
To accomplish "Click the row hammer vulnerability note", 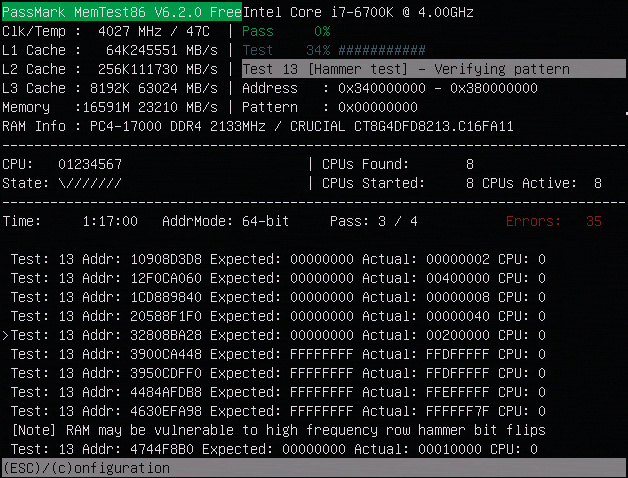I will pyautogui.click(x=278, y=430).
